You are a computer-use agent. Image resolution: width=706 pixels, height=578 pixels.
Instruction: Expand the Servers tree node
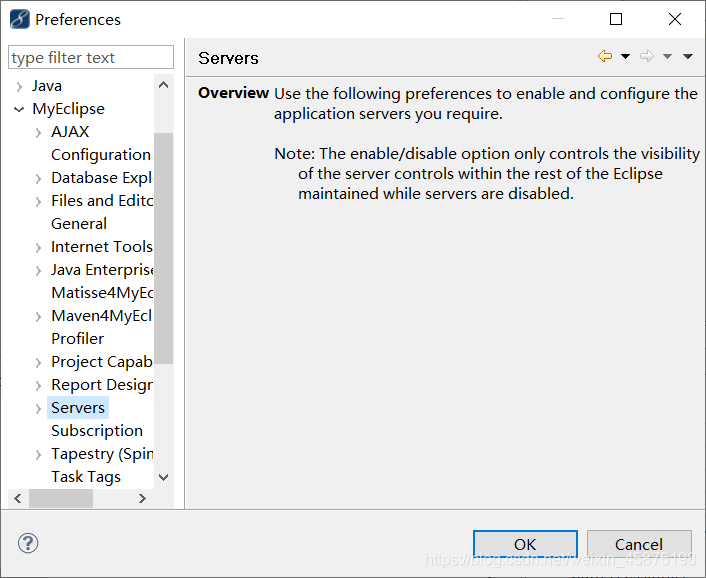pos(38,408)
